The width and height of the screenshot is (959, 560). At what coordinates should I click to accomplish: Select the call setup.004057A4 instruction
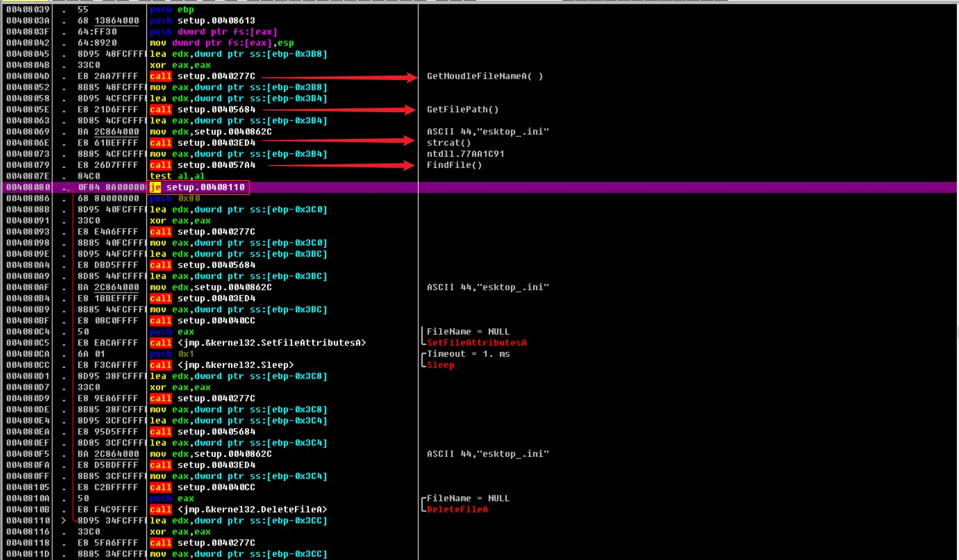(x=202, y=165)
